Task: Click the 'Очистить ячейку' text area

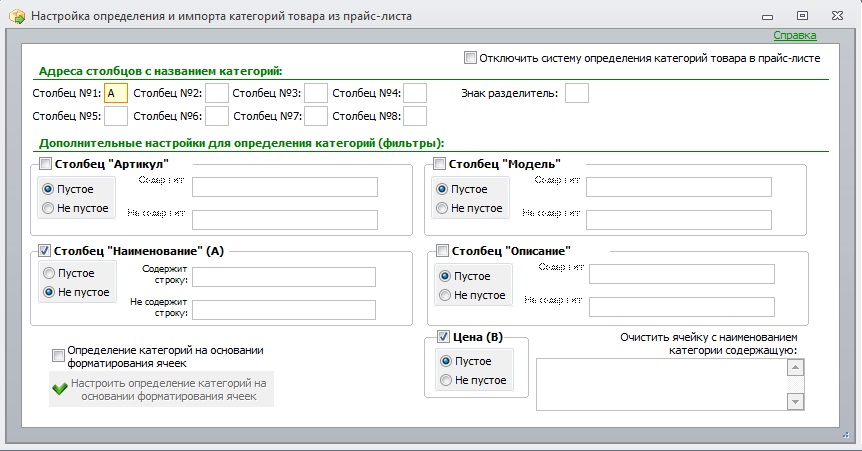Action: tap(662, 384)
